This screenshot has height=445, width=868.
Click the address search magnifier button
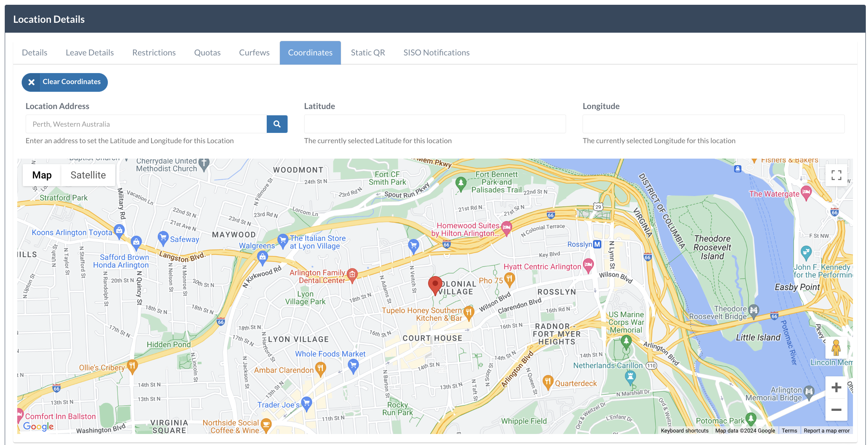pyautogui.click(x=277, y=124)
